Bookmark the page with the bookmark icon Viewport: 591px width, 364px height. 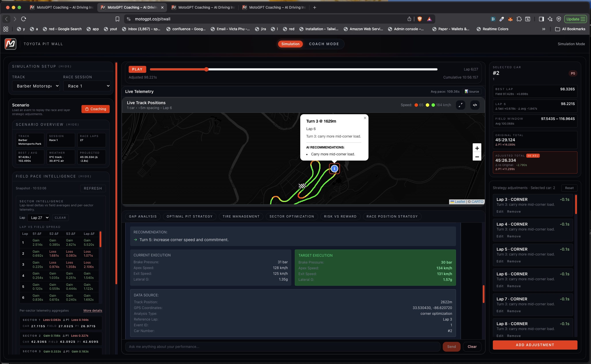click(117, 19)
